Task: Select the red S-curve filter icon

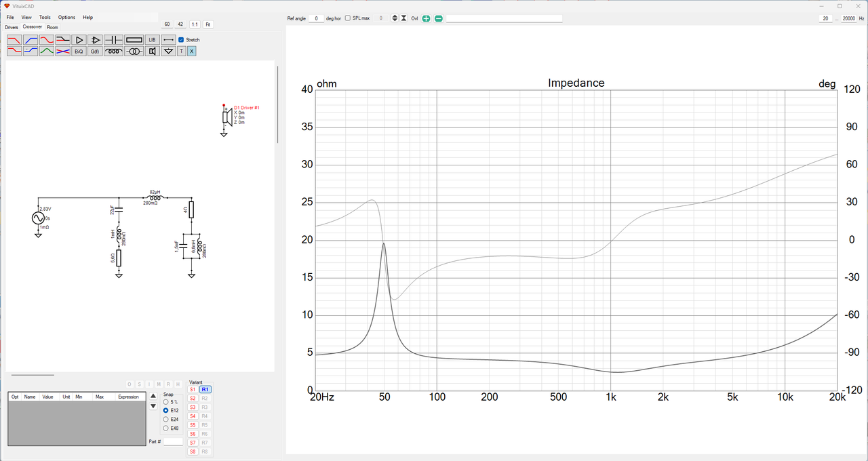Action: click(x=46, y=40)
